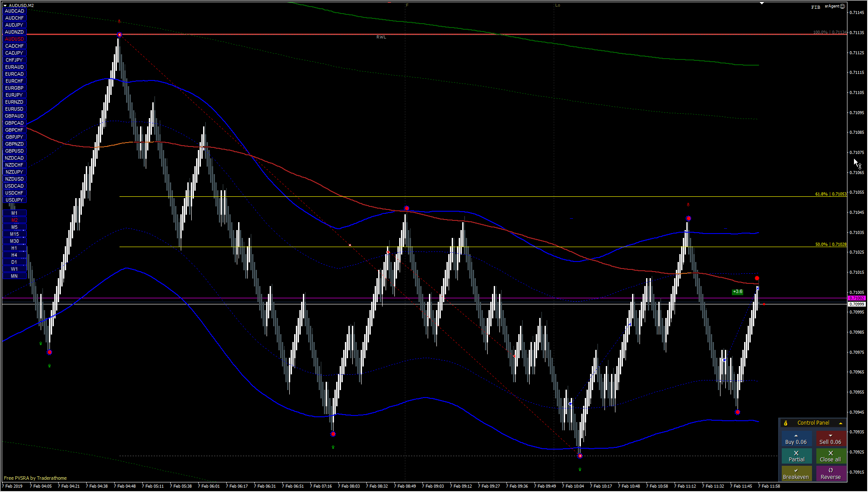
Task: Switch symbol to USDCHF
Action: [14, 193]
